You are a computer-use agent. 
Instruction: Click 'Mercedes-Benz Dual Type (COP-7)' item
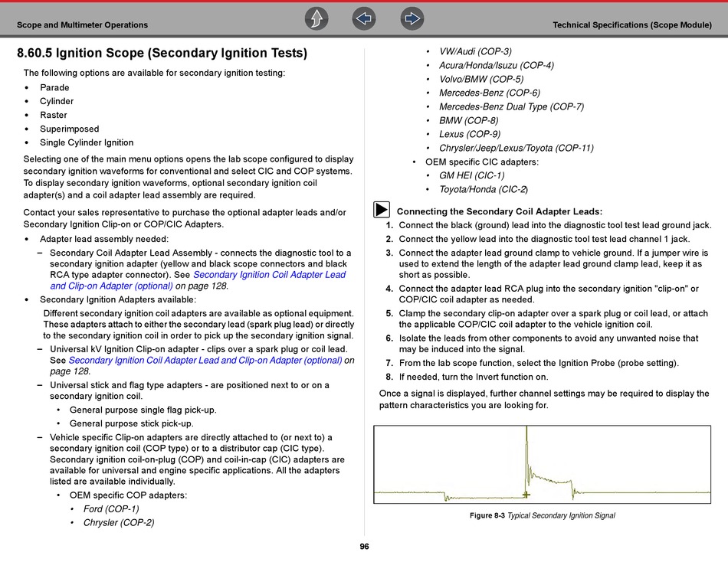click(x=512, y=106)
